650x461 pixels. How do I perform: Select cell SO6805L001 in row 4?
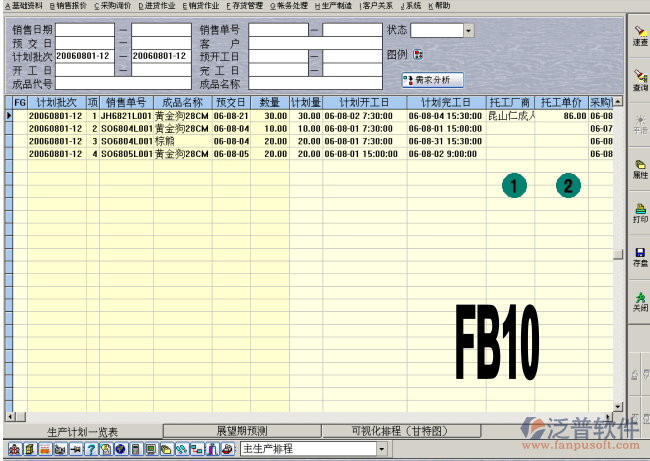(126, 154)
